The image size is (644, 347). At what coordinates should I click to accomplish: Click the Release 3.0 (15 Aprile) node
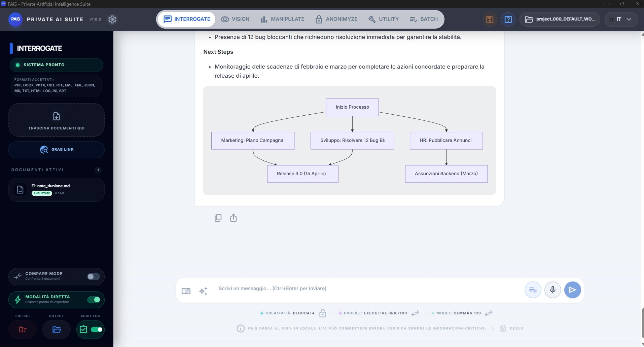tap(302, 173)
